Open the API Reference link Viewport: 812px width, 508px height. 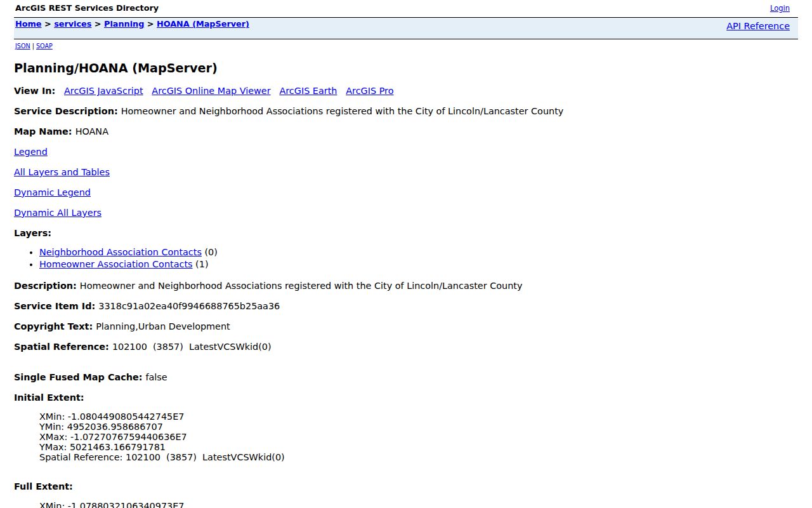tap(758, 26)
